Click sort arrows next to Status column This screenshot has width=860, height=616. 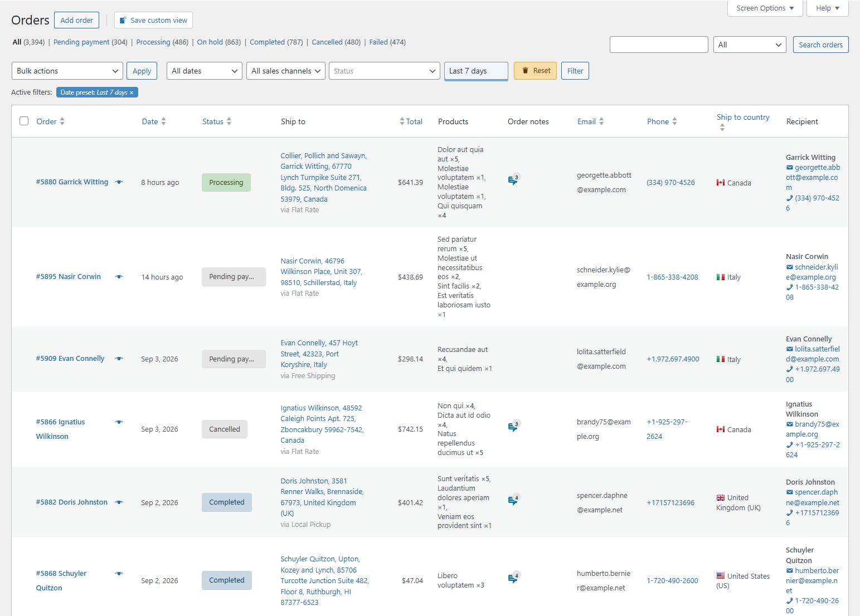[229, 121]
